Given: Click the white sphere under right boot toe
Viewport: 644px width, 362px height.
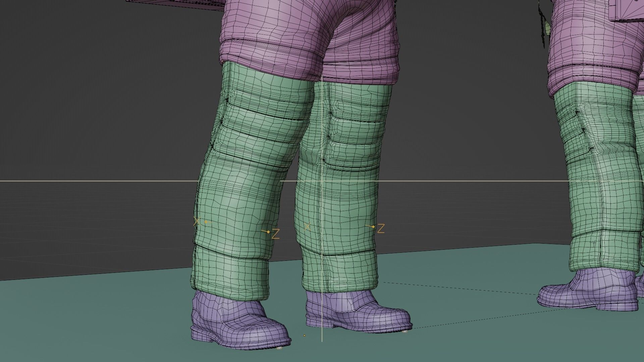Looking at the screenshot, I should 405,331.
